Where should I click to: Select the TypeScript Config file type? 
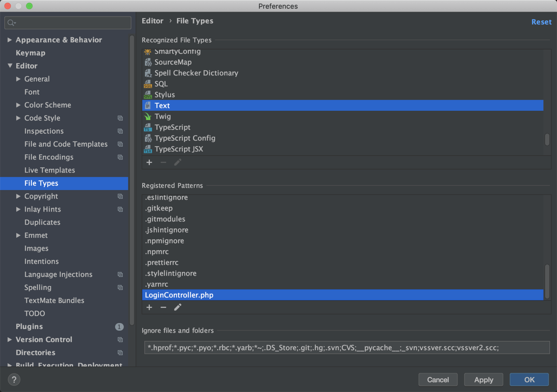coord(185,138)
